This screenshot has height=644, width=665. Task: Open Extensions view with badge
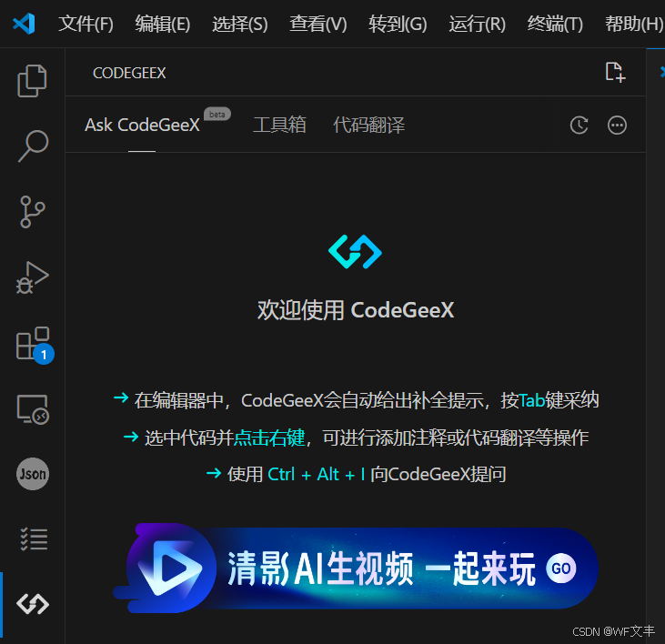coord(34,344)
